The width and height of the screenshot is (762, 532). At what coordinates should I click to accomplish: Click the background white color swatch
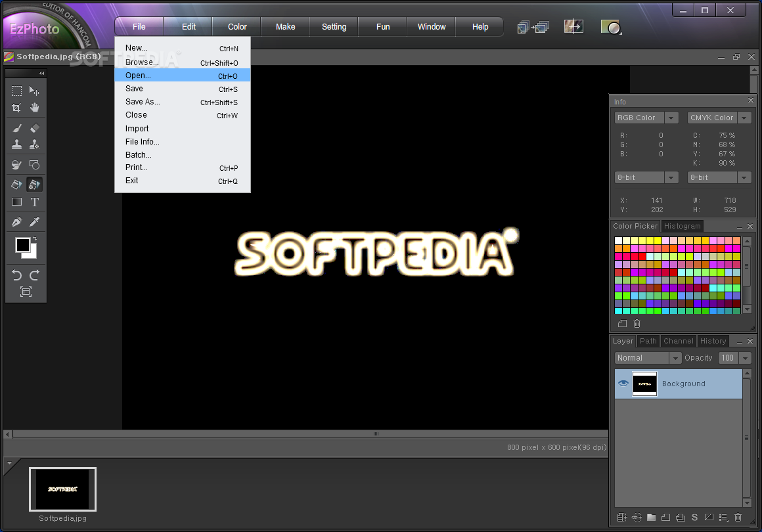pyautogui.click(x=33, y=255)
